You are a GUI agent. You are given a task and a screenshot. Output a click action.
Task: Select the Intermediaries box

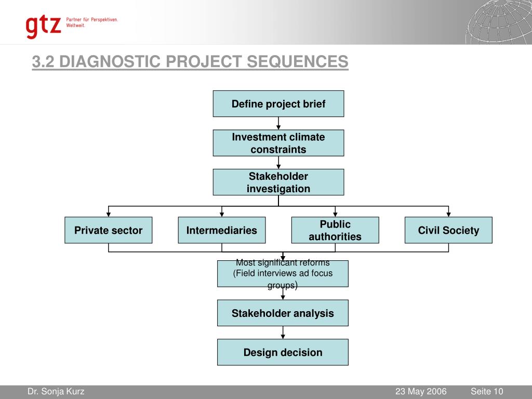tap(221, 230)
